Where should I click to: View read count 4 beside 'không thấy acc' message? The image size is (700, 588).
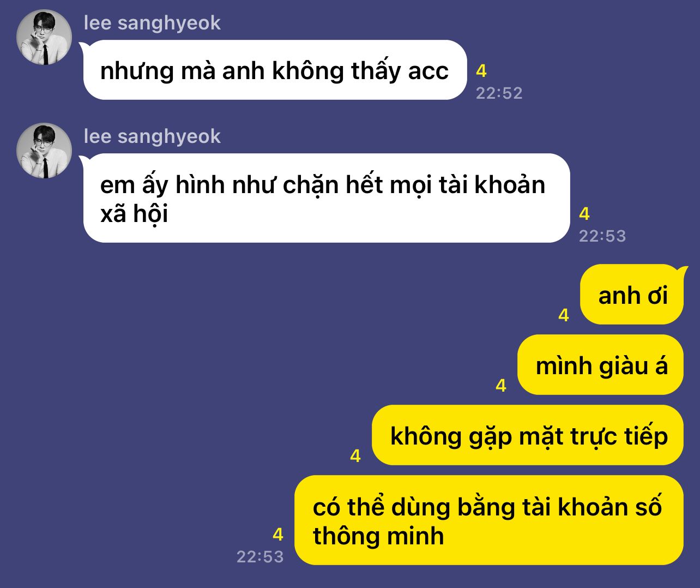[481, 71]
